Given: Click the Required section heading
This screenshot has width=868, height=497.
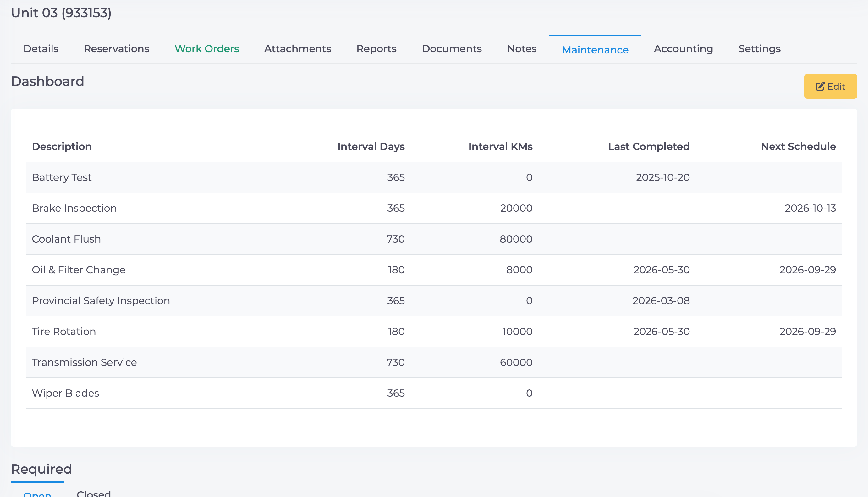Looking at the screenshot, I should (x=41, y=469).
